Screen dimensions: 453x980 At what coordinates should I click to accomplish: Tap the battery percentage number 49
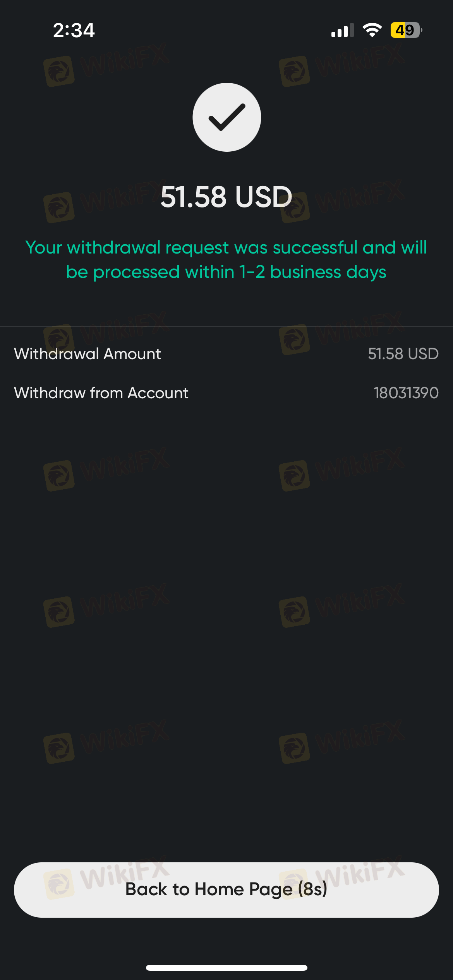tap(405, 30)
